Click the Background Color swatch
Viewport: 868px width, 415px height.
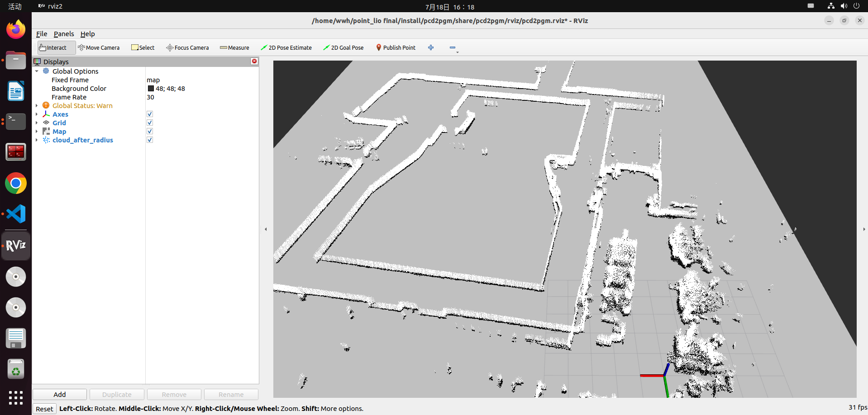click(151, 89)
